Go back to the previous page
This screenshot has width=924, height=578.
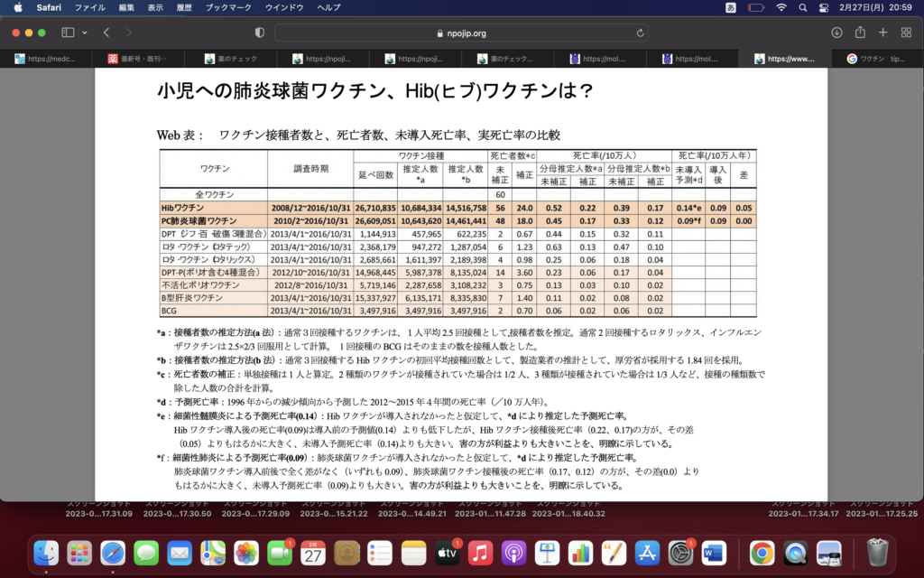pyautogui.click(x=106, y=33)
